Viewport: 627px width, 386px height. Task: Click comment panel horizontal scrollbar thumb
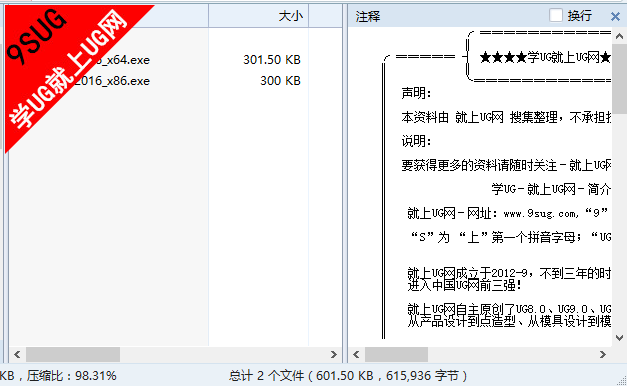click(x=396, y=354)
